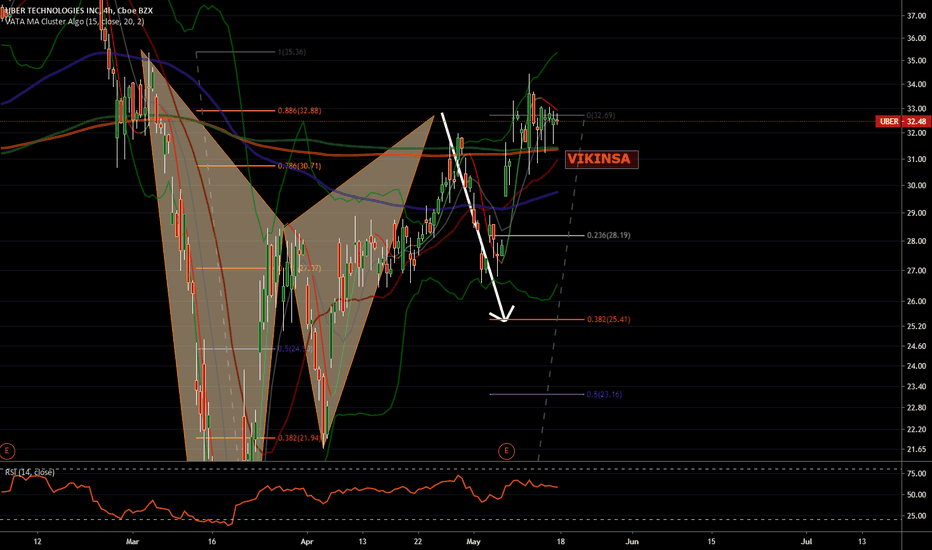Image resolution: width=932 pixels, height=550 pixels.
Task: Click the earnings E marker near May
Action: coord(506,451)
